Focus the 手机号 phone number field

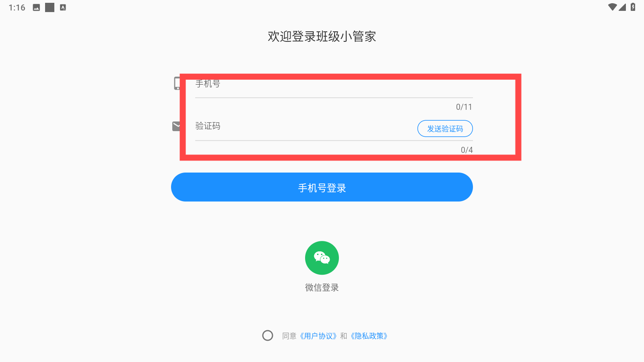pos(334,85)
